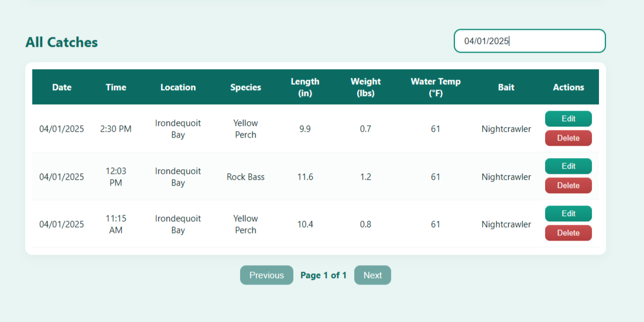Delete the Rock Bass catch entry
Image resolution: width=644 pixels, height=322 pixels.
click(x=568, y=186)
